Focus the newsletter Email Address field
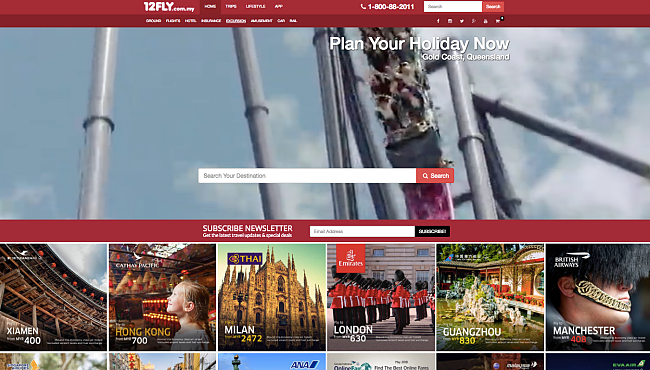650x370 pixels. (362, 232)
